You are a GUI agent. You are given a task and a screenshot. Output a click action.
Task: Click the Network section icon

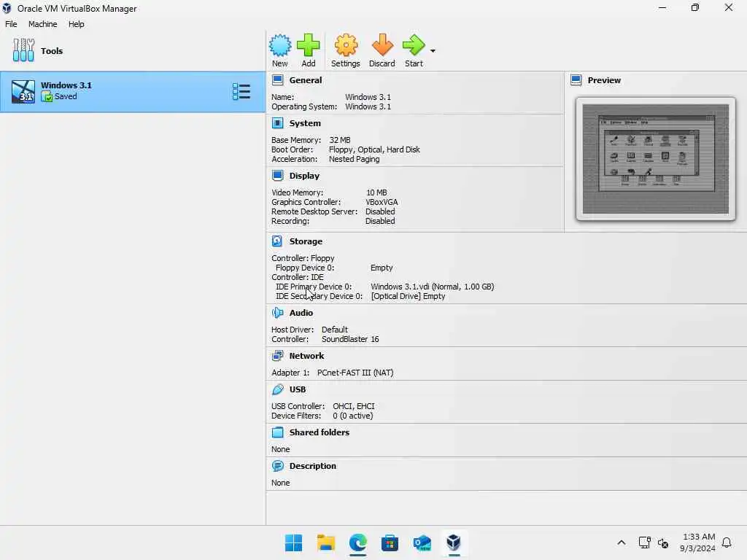coord(277,356)
